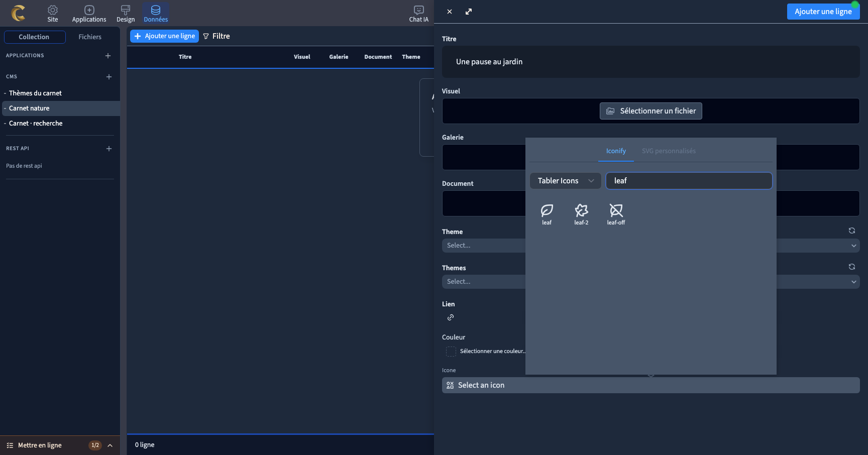This screenshot has width=868, height=455.
Task: Select the leaf icon
Action: (547, 214)
